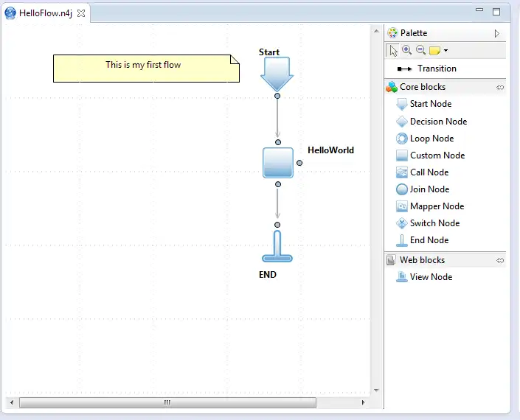Select the transition from HelloWorld to END

(277, 203)
